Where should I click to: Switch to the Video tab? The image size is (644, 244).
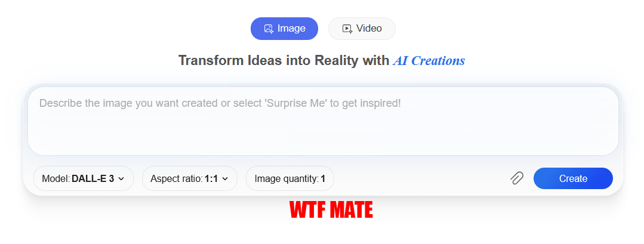(362, 29)
